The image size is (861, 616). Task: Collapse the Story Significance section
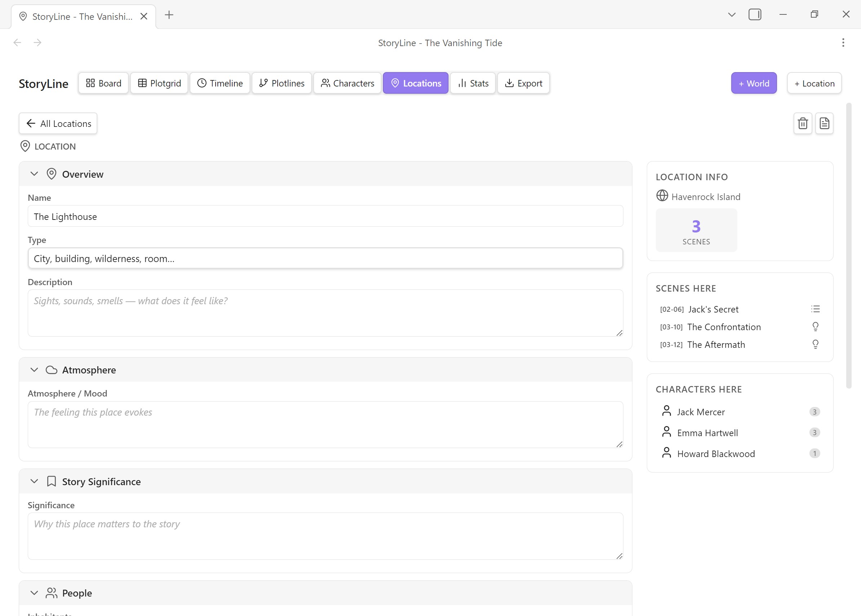click(x=34, y=481)
